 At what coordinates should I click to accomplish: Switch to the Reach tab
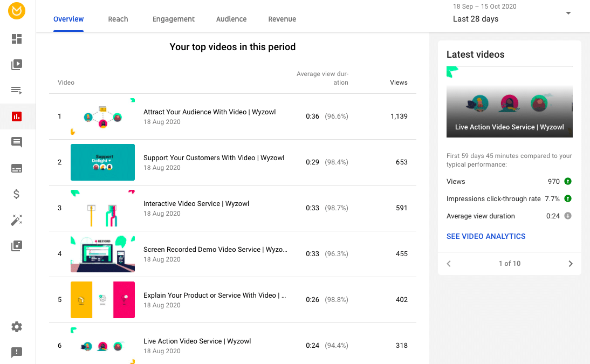pos(118,19)
